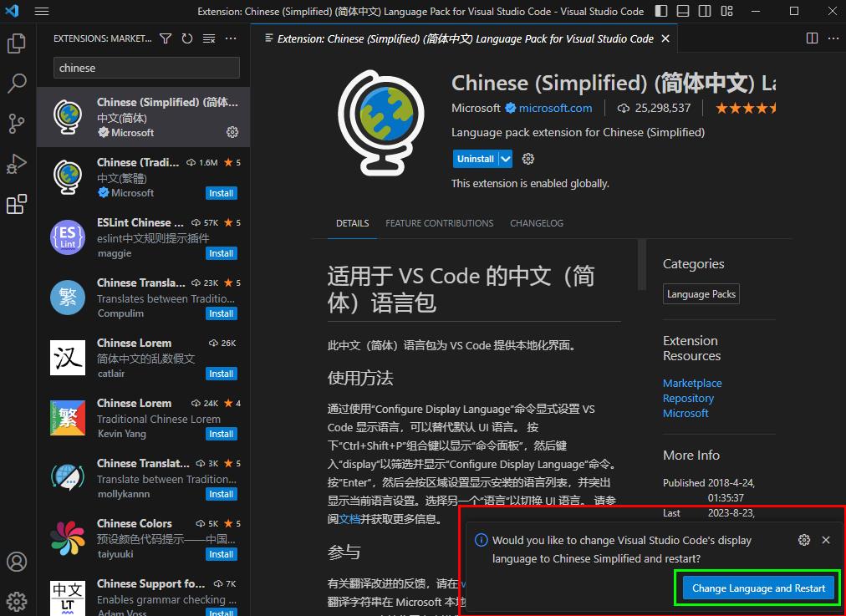Viewport: 846px width, 616px height.
Task: Click the manage gear next to Uninstall
Action: click(528, 159)
